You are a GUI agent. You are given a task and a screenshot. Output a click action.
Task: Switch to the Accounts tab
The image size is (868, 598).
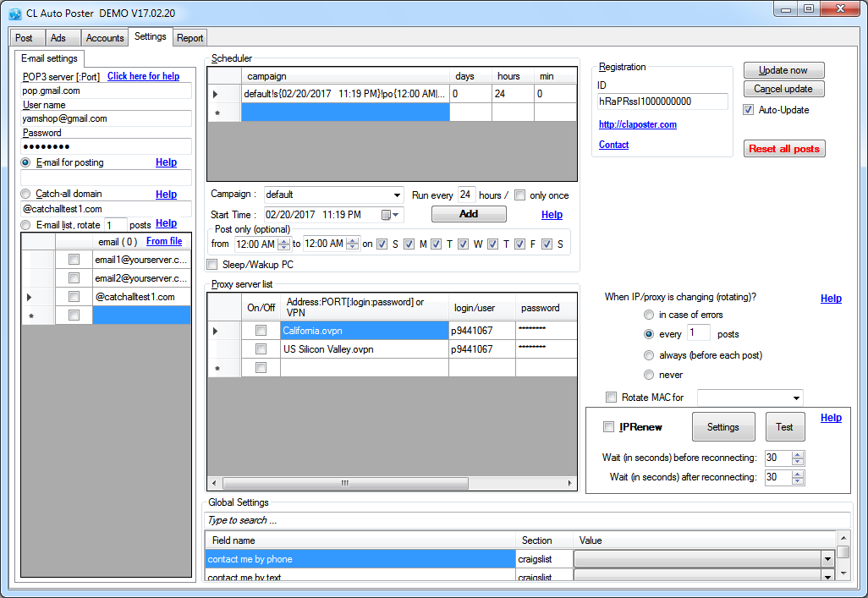click(105, 38)
